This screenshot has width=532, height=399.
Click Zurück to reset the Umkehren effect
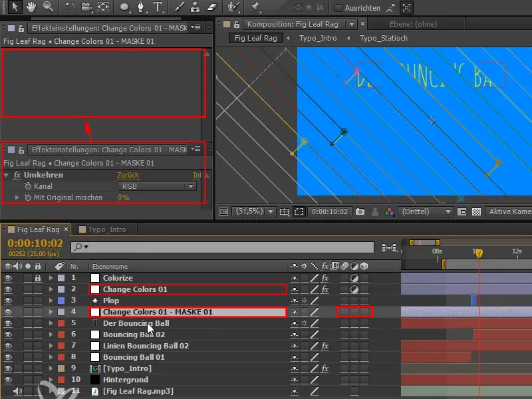tap(128, 175)
